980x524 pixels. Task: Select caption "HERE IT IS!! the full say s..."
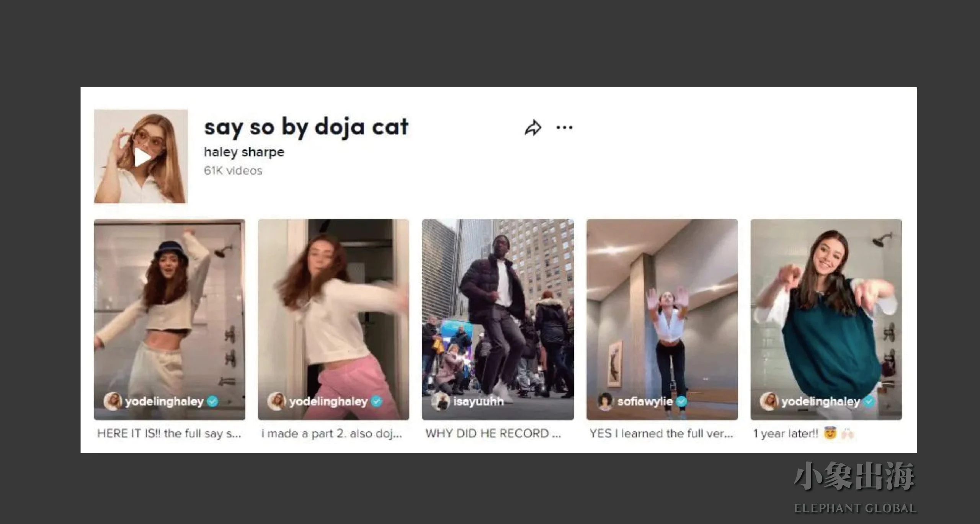(169, 434)
